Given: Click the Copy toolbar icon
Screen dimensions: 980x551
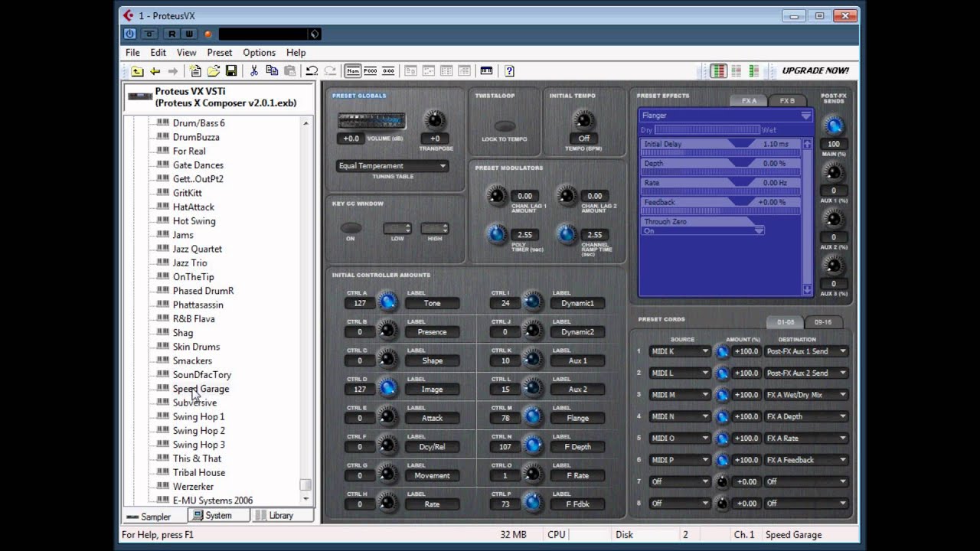Looking at the screenshot, I should [272, 71].
